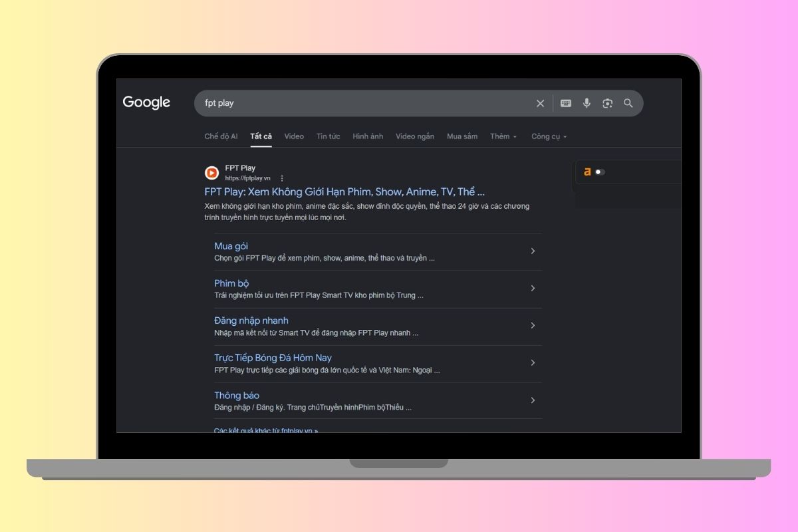The image size is (798, 532).
Task: Start voice search with microphone icon
Action: pos(587,103)
